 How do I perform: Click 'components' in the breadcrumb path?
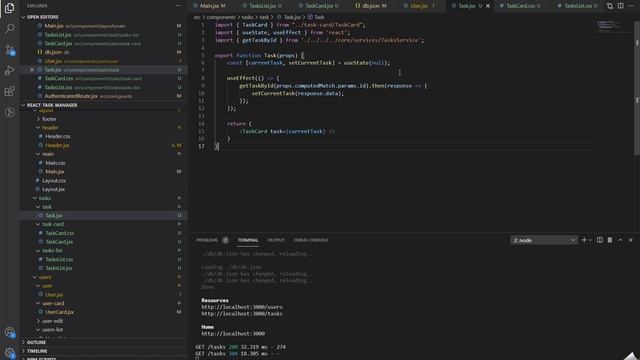click(x=221, y=17)
